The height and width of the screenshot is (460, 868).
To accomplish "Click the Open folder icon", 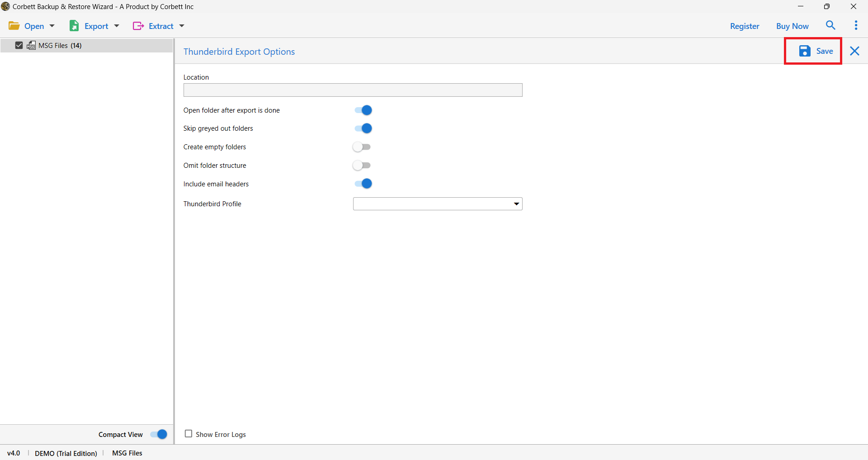I will [x=14, y=26].
